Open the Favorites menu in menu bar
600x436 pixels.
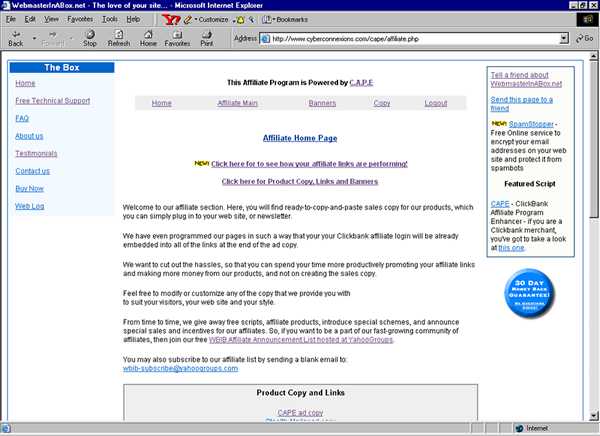tap(80, 19)
